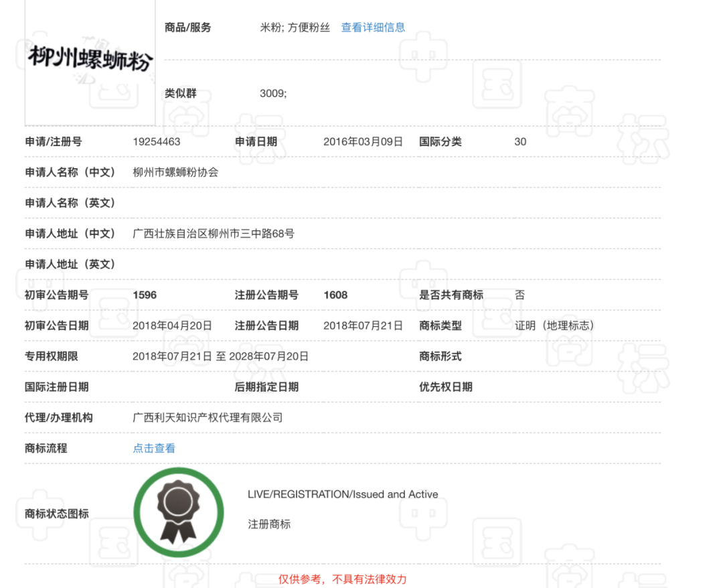Click the registration announcement date 2018年07月21日
The height and width of the screenshot is (588, 723).
[363, 325]
